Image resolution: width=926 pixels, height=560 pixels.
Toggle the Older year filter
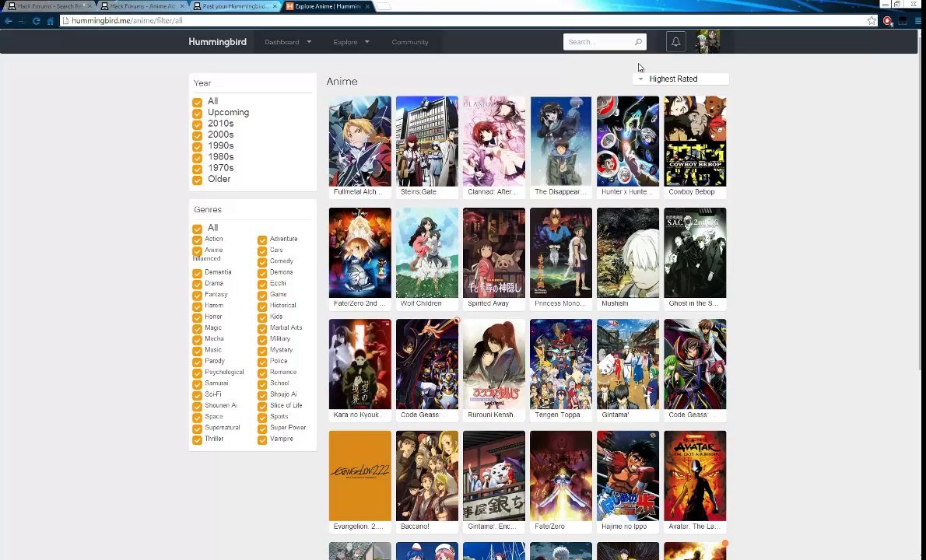click(x=197, y=180)
